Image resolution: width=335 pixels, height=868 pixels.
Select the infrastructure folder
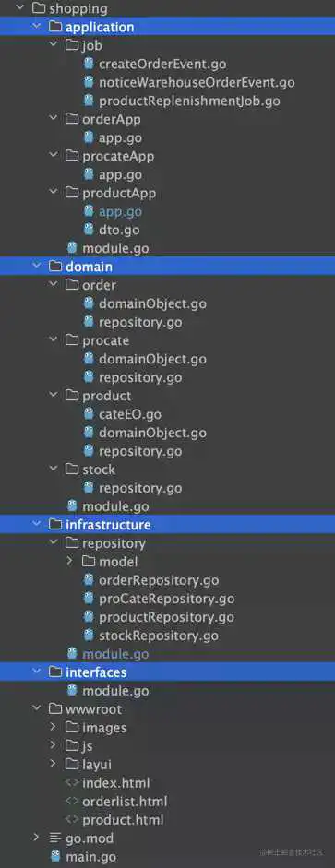pos(167,524)
